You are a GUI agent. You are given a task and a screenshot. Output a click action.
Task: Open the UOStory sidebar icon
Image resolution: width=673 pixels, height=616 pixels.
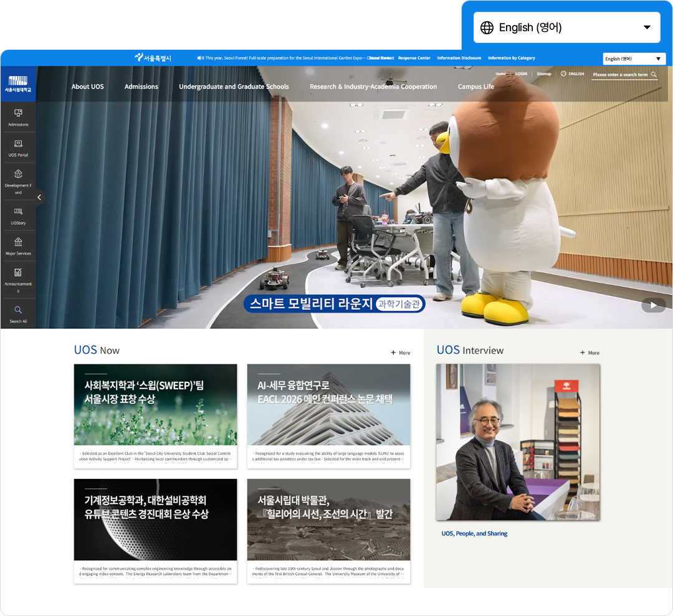pyautogui.click(x=18, y=212)
